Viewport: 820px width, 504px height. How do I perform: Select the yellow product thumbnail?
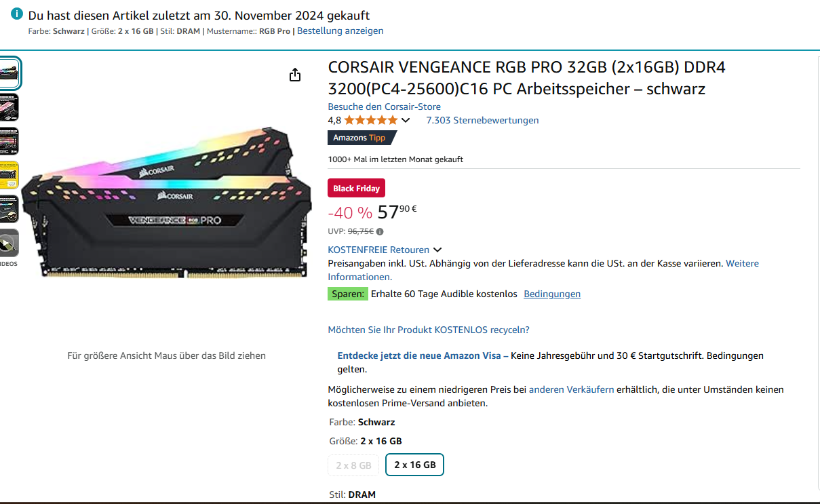pos(9,175)
